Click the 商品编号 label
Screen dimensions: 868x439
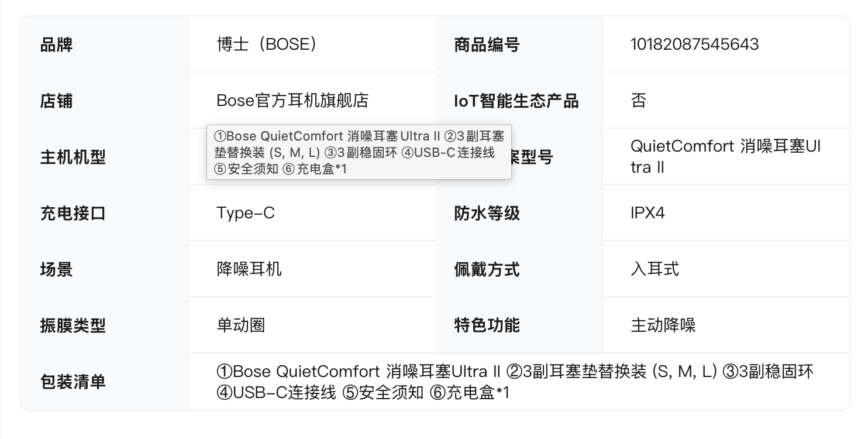(x=487, y=44)
